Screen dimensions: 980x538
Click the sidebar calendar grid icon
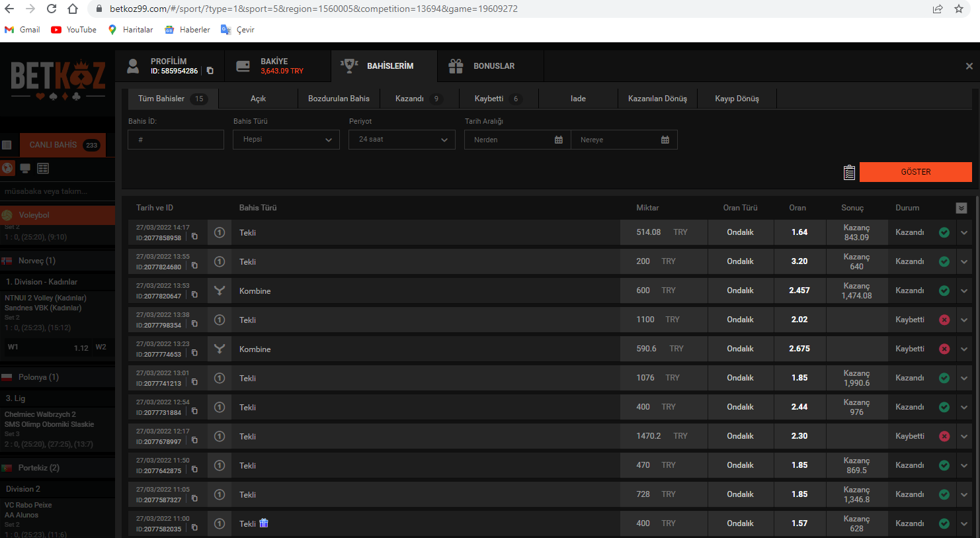click(43, 168)
